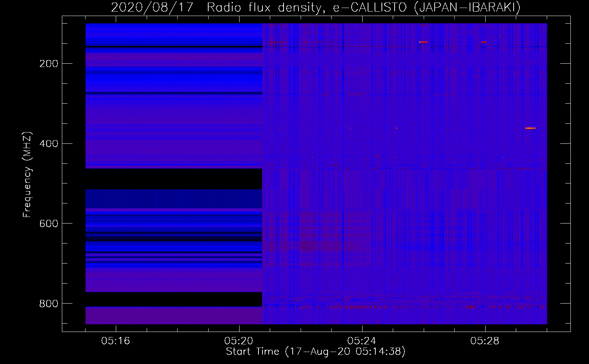Click the 800 frequency tick label
The height and width of the screenshot is (364, 589).
coord(49,304)
